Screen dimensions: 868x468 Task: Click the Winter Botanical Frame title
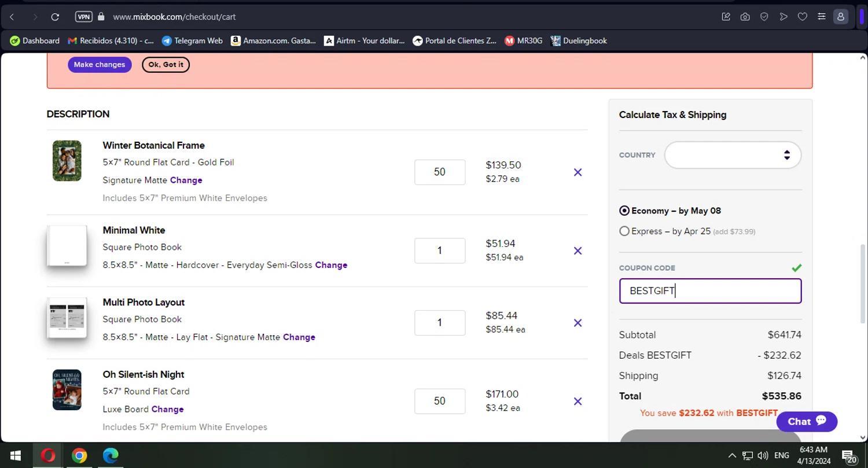(153, 146)
